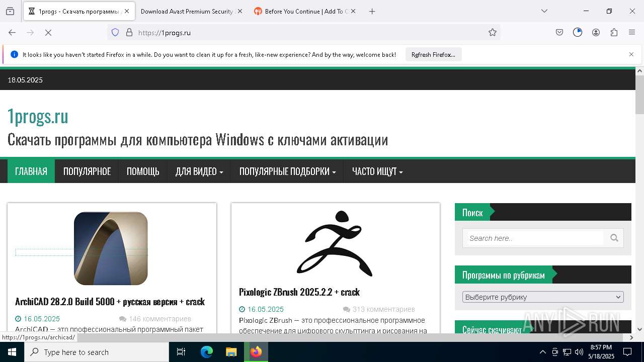Screen dimensions: 644x362
Task: Open the Выберите рубрику category dropdown
Action: [x=543, y=297]
